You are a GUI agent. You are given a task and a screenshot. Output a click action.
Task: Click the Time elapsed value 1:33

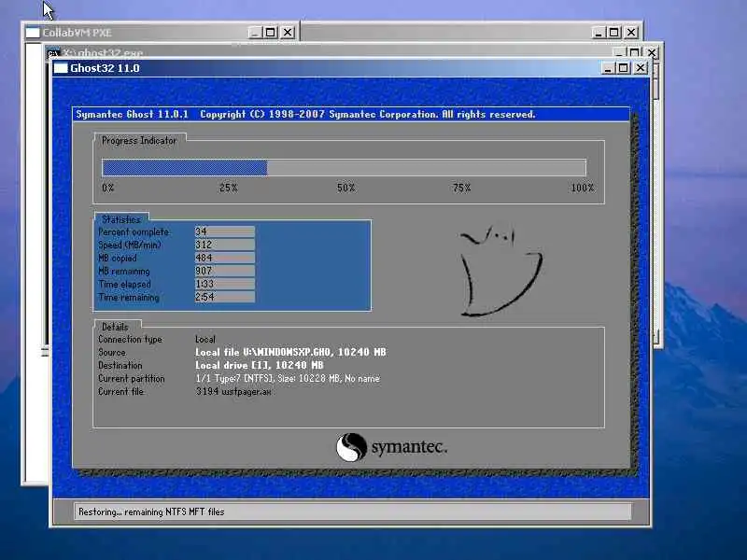click(225, 284)
